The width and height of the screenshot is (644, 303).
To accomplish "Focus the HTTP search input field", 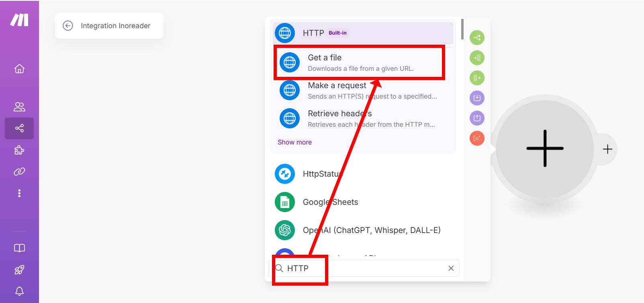I will (x=364, y=268).
